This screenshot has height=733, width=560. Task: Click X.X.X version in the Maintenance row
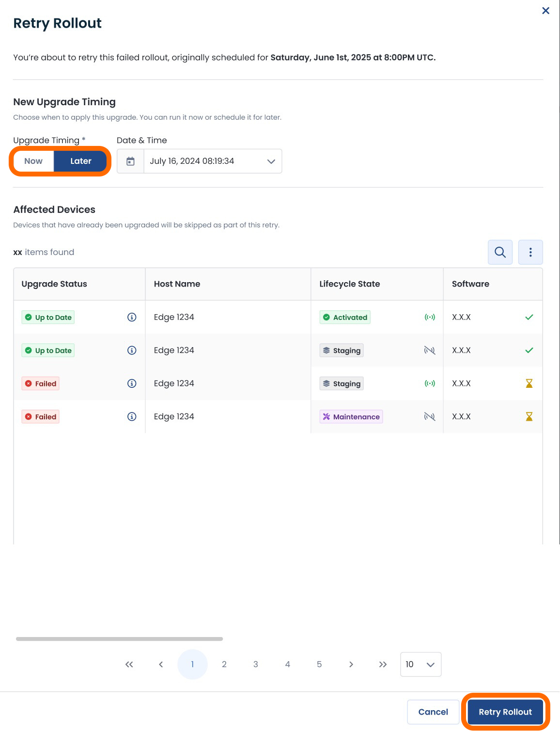pos(461,416)
